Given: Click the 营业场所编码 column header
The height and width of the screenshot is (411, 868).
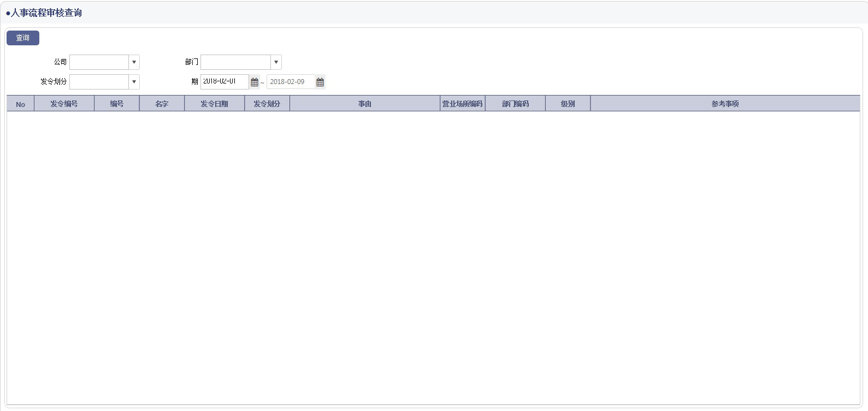Looking at the screenshot, I should 462,104.
